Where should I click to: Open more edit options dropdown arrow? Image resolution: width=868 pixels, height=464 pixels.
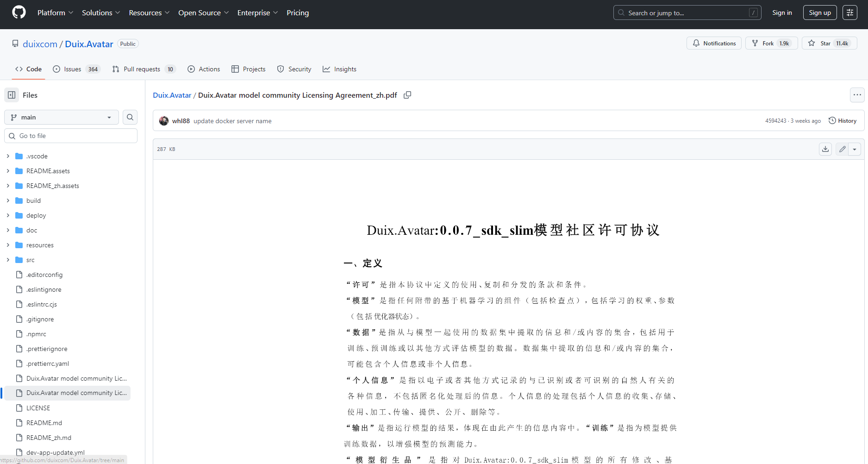click(x=855, y=149)
